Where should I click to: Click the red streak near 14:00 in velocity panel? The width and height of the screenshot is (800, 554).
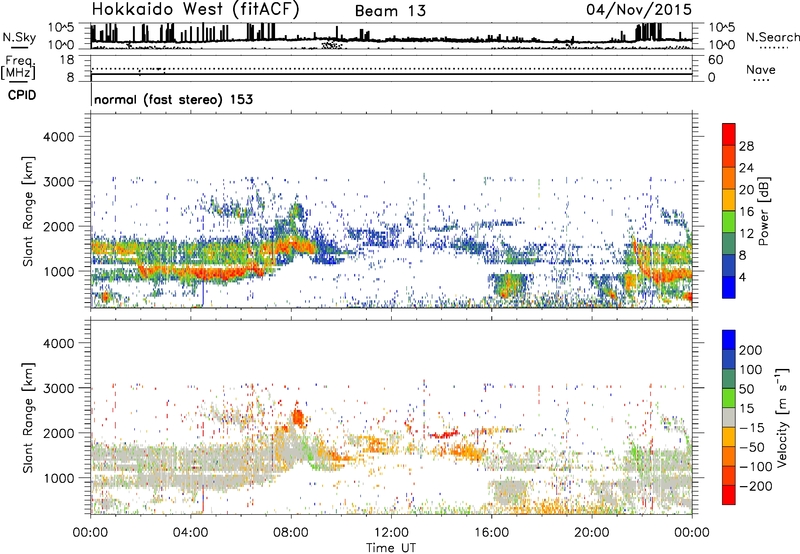coord(443,435)
